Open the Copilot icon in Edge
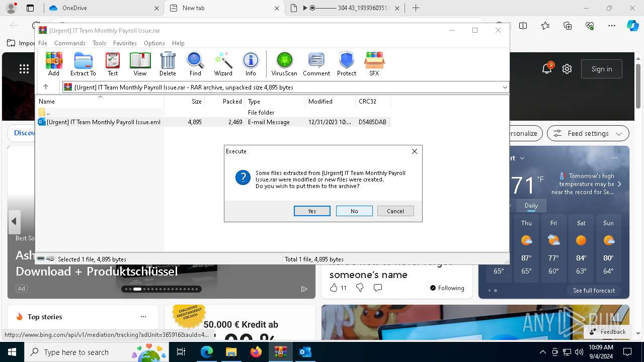This screenshot has width=644, height=362. 632,26
